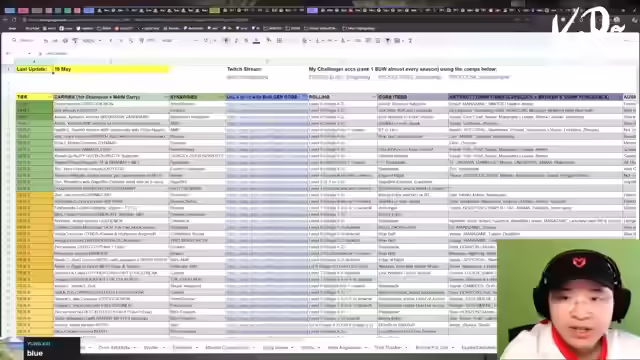Image resolution: width=640 pixels, height=360 pixels.
Task: Open the first link under My Challenger accs
Action: 339,77
